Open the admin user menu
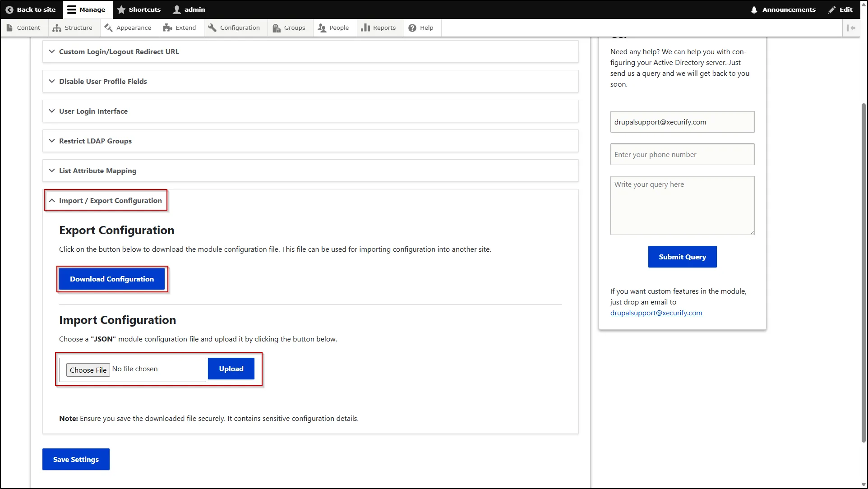The width and height of the screenshot is (868, 489). 189,9
